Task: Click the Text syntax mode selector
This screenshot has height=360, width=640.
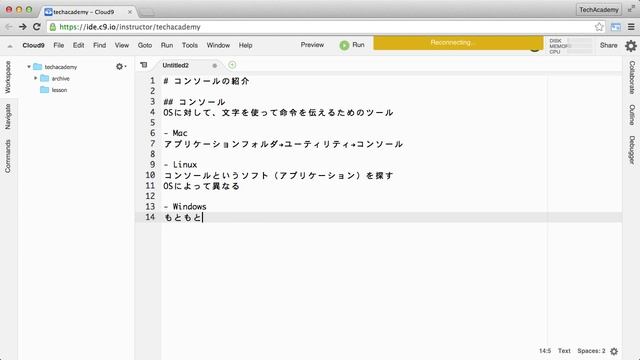Action: click(564, 351)
